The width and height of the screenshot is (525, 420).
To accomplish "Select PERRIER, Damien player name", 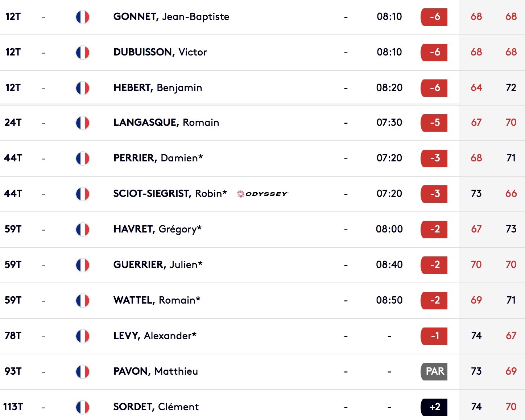I will point(158,158).
